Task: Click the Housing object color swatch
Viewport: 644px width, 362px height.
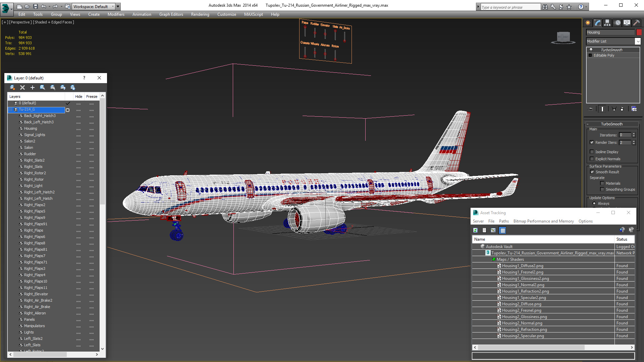Action: (639, 32)
